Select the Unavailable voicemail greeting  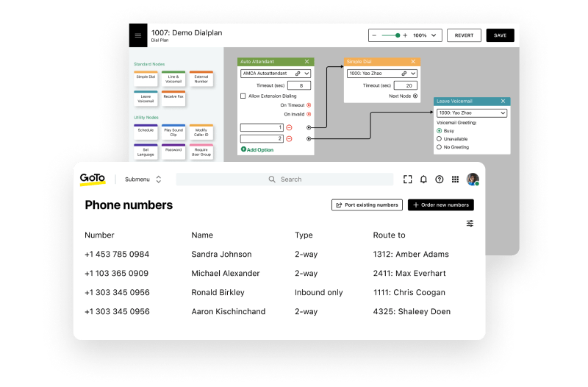coord(440,138)
